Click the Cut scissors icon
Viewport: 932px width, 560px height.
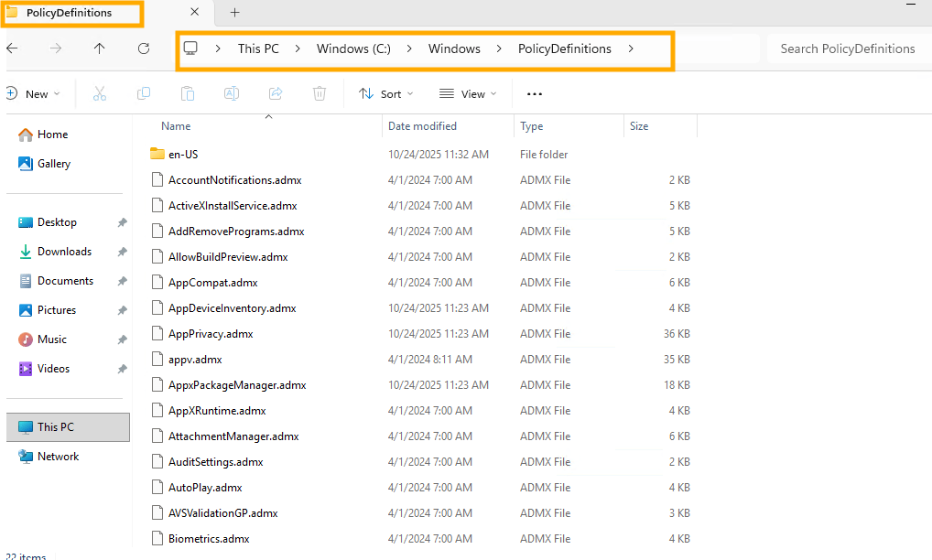(100, 93)
